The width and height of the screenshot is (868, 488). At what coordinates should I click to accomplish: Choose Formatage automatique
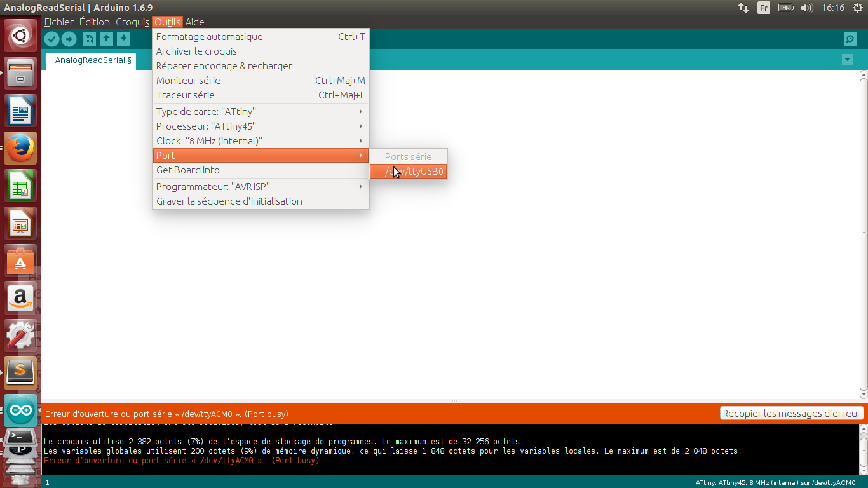click(x=261, y=36)
